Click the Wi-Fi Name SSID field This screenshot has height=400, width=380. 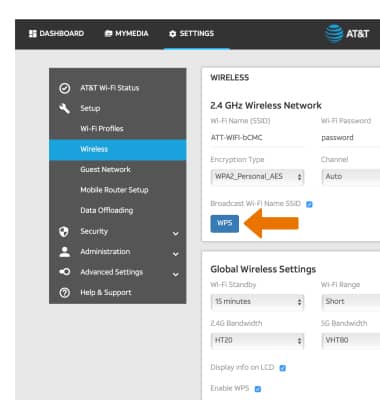[257, 138]
